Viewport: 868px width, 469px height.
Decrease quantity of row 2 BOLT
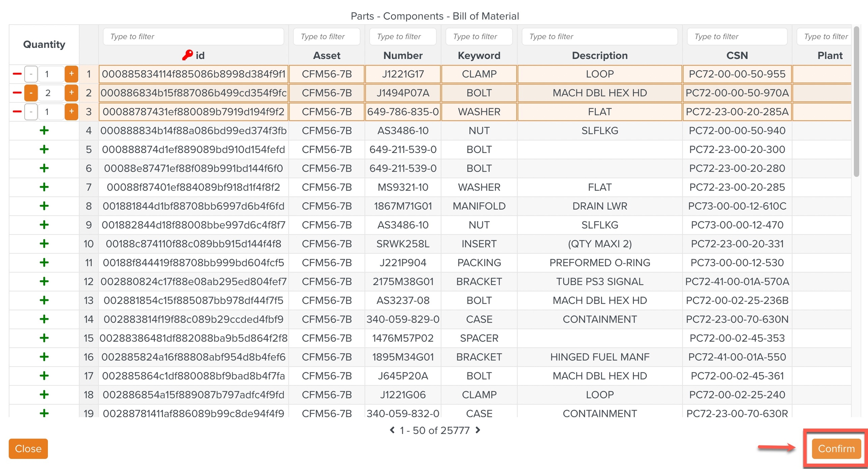coord(31,93)
